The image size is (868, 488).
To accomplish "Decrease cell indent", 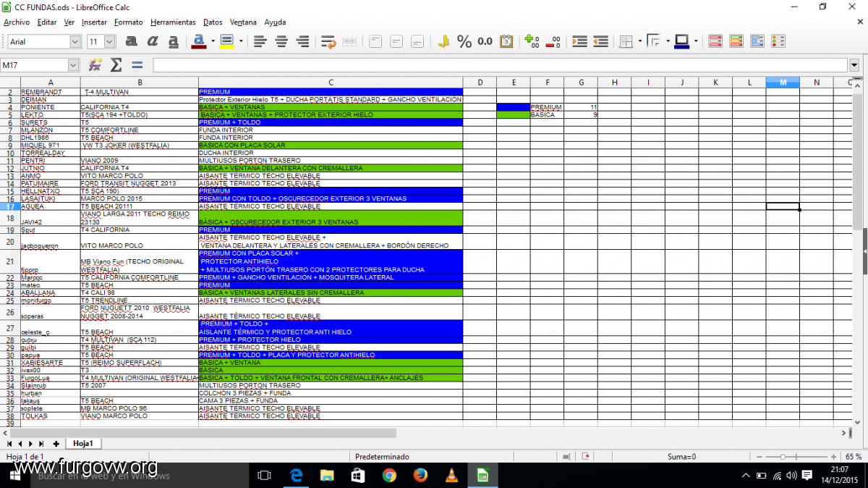I will [600, 41].
